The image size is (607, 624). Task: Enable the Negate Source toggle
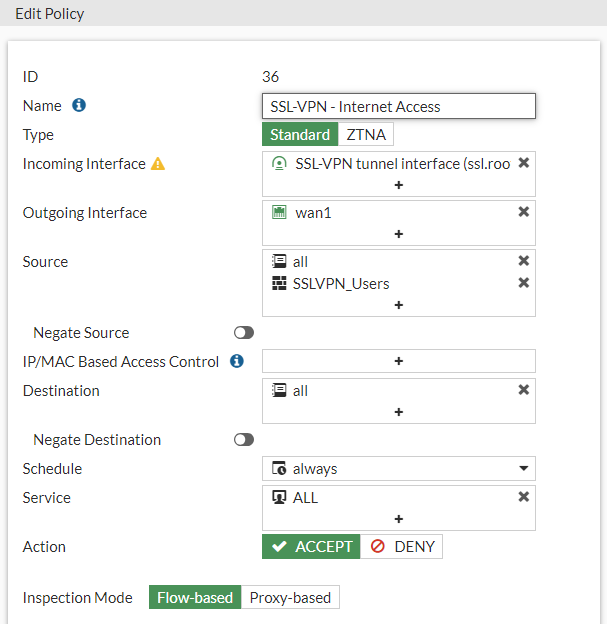coord(244,333)
